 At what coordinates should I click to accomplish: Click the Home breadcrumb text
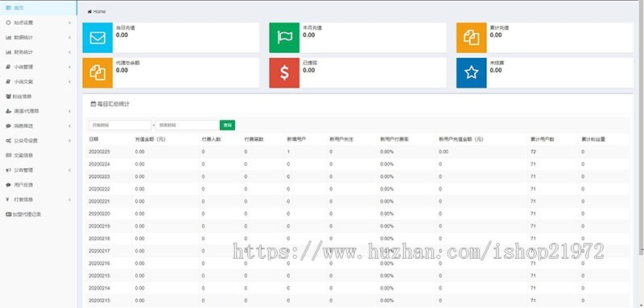99,11
